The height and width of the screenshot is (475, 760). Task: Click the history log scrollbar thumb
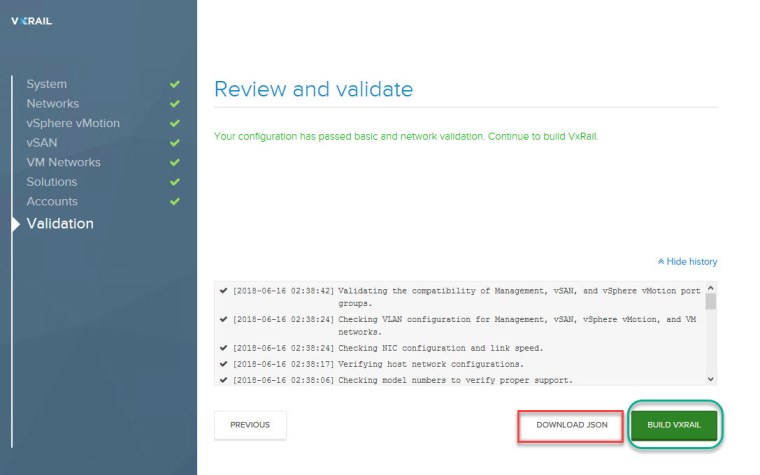click(711, 301)
